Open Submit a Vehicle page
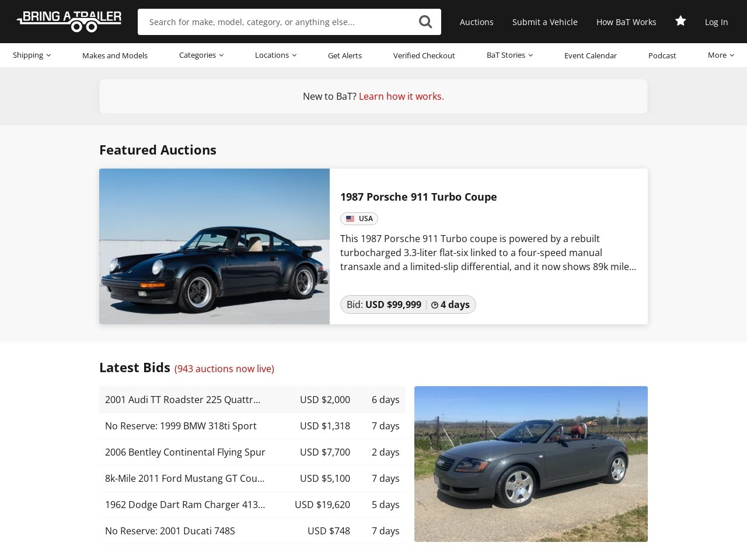747x560 pixels. click(544, 22)
